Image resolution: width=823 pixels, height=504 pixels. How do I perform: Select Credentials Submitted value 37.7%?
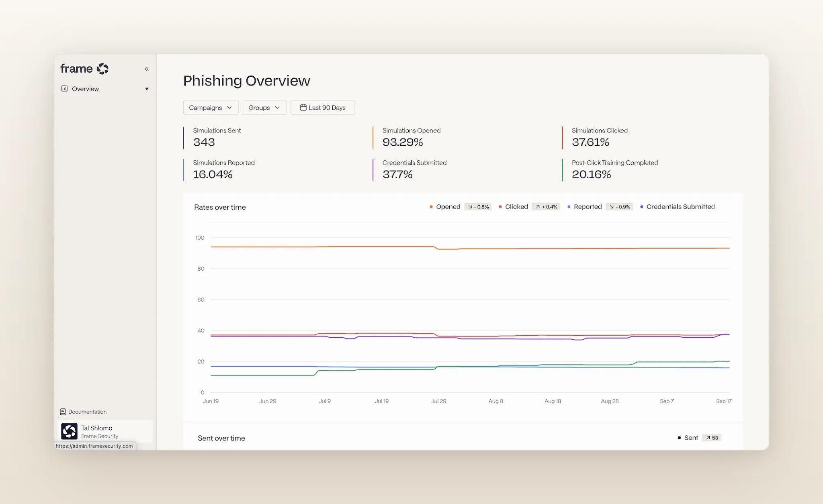coord(397,174)
